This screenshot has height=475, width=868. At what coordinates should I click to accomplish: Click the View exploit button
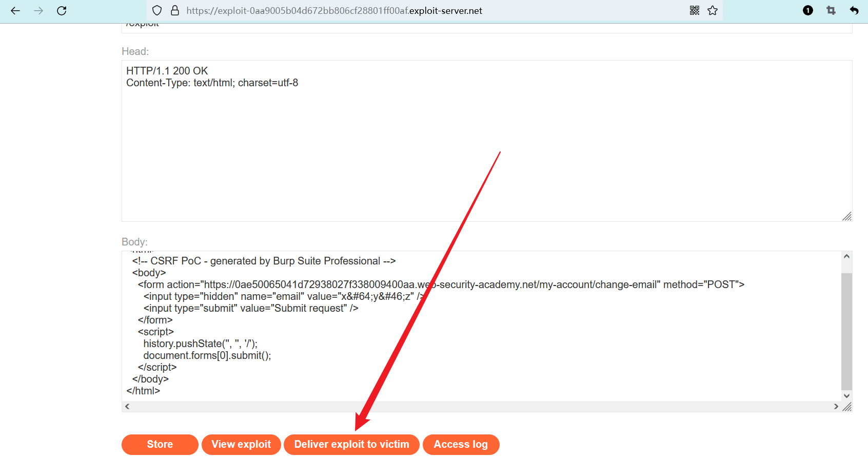[241, 444]
